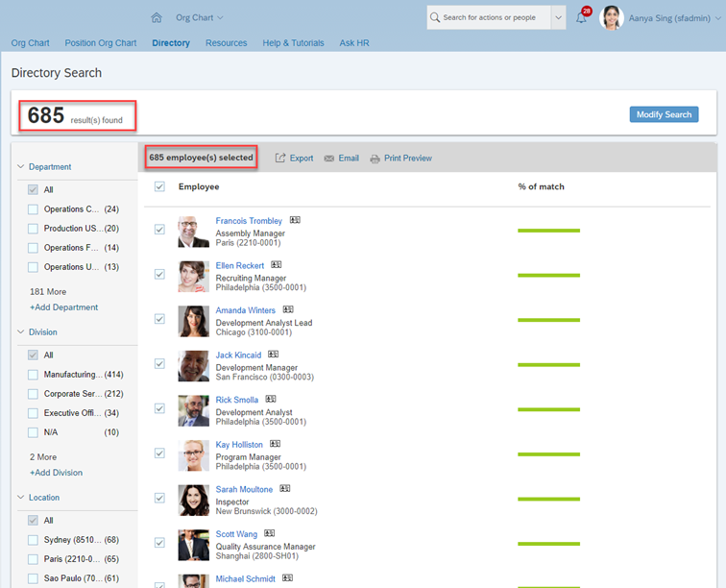726x588 pixels.
Task: Check the Corporate Services division filter
Action: pos(33,394)
